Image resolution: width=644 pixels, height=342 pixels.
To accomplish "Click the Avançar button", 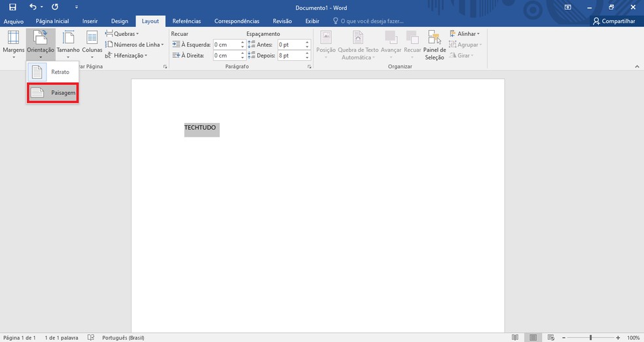I will 391,44.
